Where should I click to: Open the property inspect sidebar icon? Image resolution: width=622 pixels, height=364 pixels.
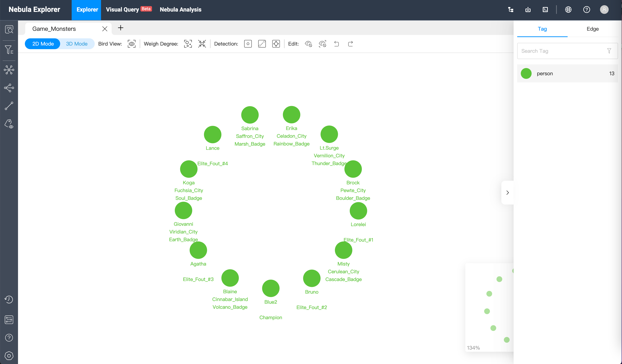[x=9, y=124]
